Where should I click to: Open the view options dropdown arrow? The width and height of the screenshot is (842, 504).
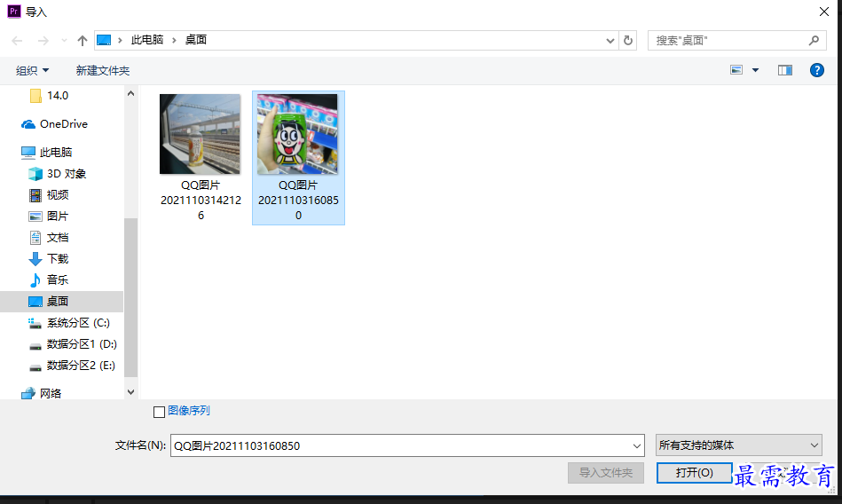click(755, 70)
